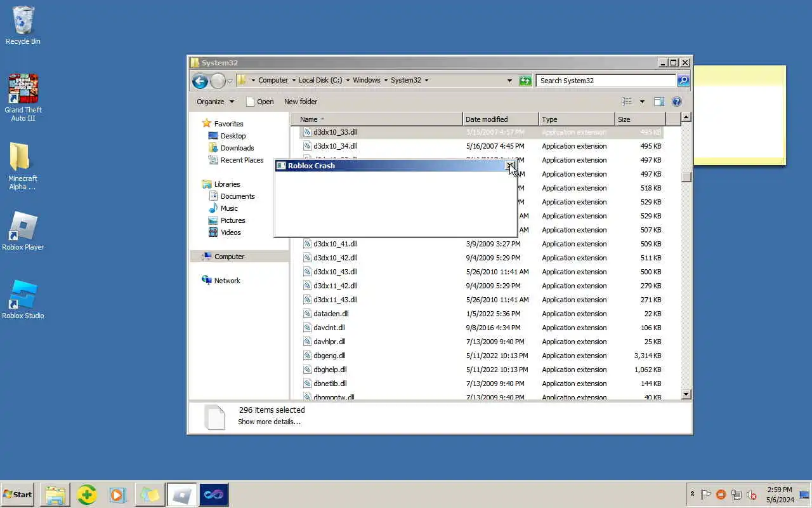This screenshot has width=812, height=508.
Task: Open Documents library in navigation pane
Action: (x=237, y=196)
